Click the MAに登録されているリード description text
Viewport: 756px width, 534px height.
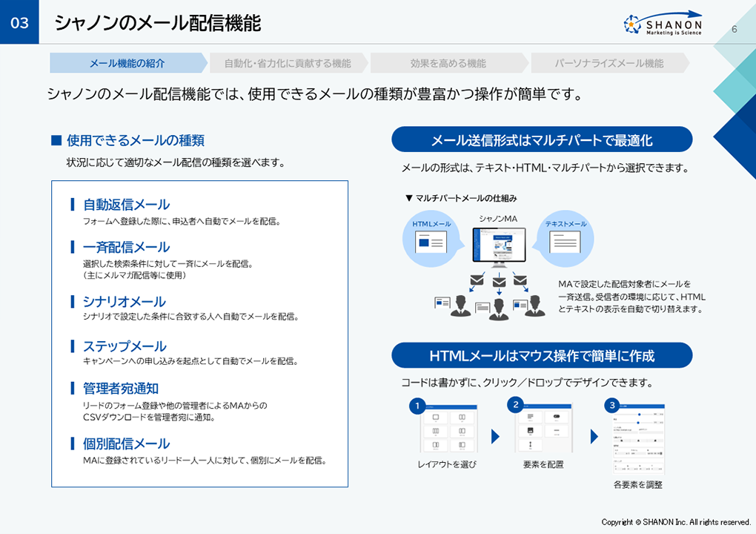(x=205, y=461)
